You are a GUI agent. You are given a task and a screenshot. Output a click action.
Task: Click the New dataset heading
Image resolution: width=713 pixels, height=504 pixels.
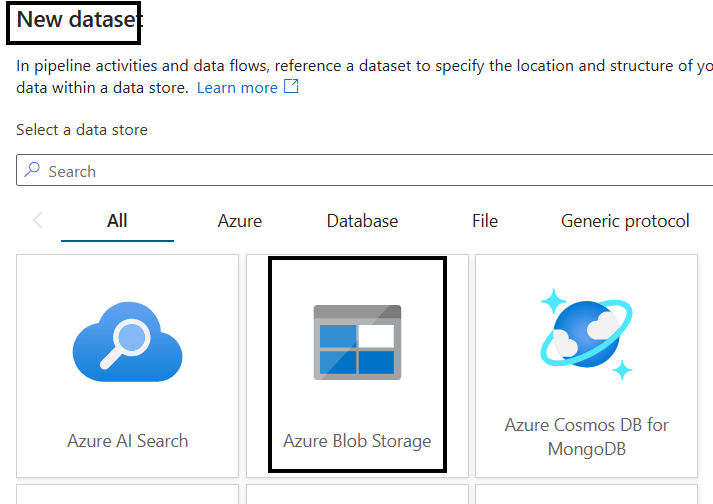pyautogui.click(x=79, y=19)
